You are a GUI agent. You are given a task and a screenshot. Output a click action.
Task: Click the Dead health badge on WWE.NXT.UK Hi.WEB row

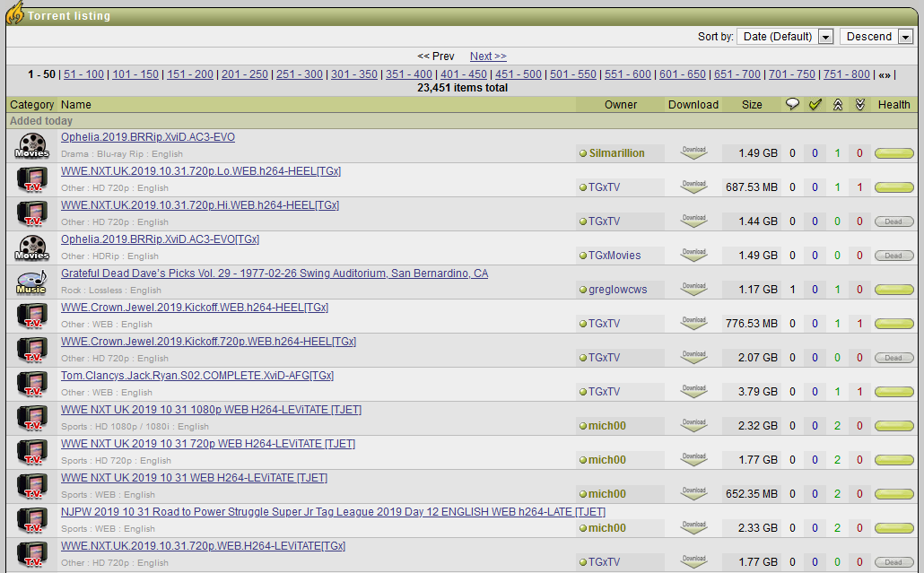pyautogui.click(x=893, y=221)
